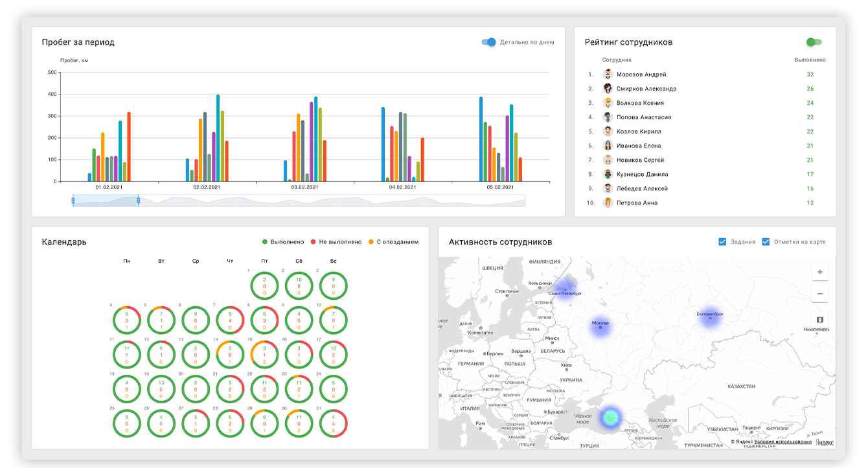The height and width of the screenshot is (468, 868).
Task: Click the red 'Не выполнено' legend dot
Action: [x=314, y=242]
